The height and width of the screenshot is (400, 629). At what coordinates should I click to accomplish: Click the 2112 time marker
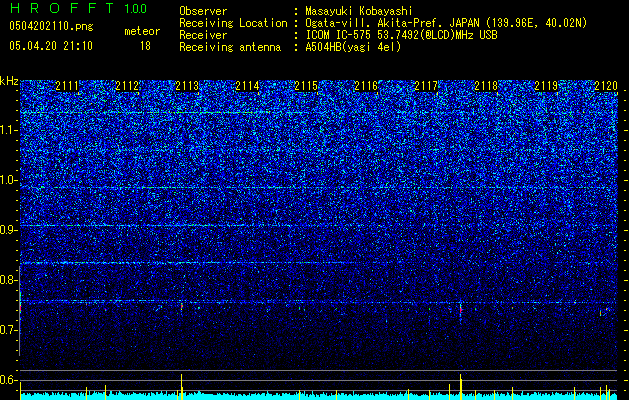point(127,86)
